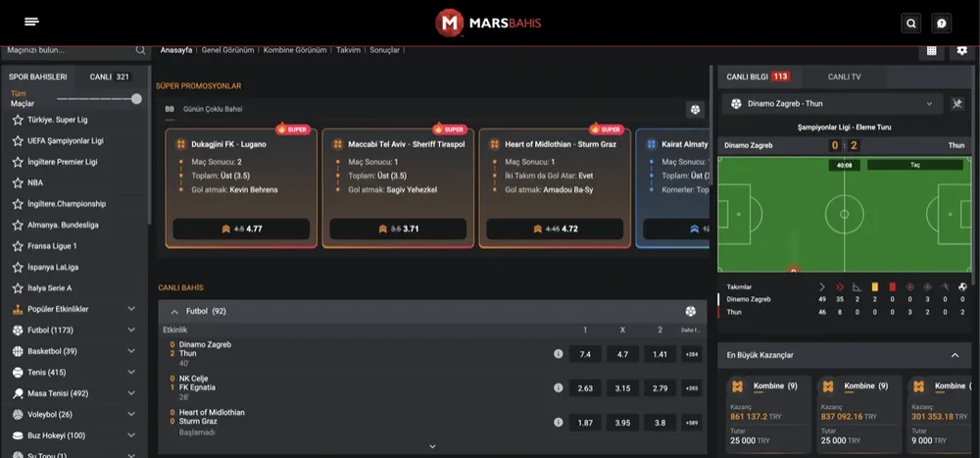Click yellow card stat icon

point(874,286)
